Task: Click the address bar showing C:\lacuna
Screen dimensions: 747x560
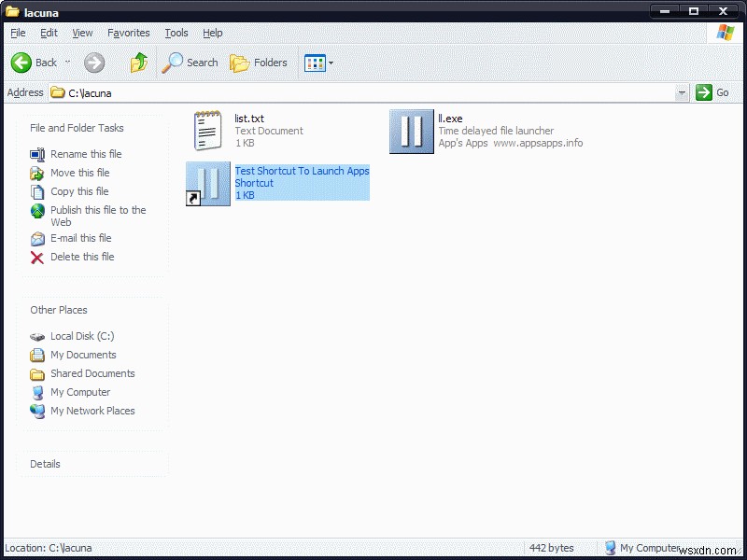Action: 362,92
